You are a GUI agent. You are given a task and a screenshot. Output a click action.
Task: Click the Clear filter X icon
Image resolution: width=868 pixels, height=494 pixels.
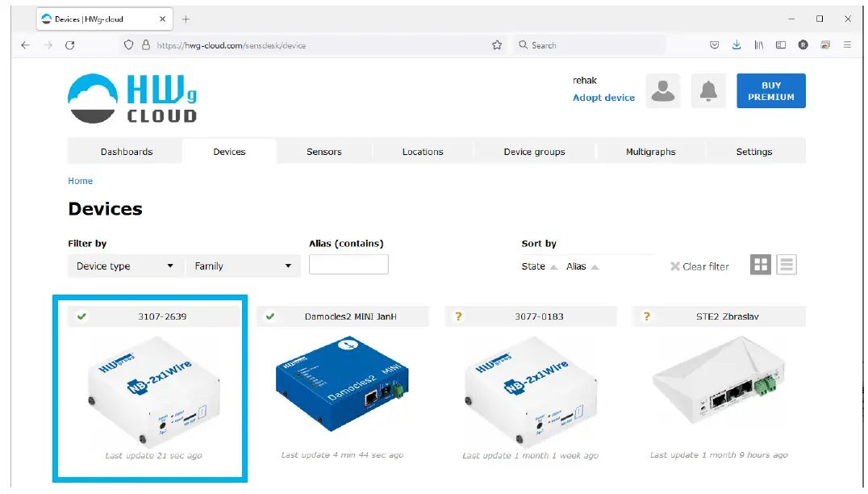675,266
